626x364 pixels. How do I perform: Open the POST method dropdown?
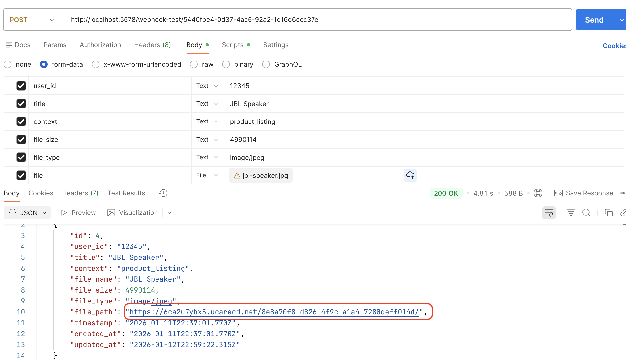tap(32, 19)
